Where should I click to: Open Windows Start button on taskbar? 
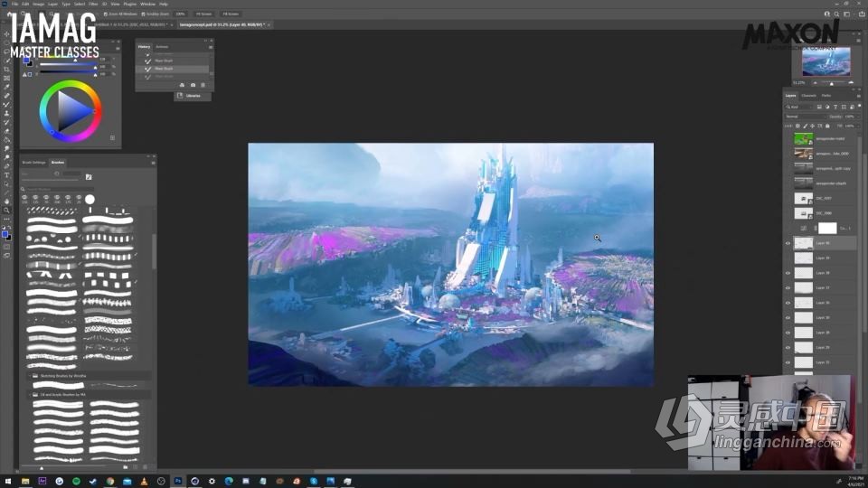point(8,482)
